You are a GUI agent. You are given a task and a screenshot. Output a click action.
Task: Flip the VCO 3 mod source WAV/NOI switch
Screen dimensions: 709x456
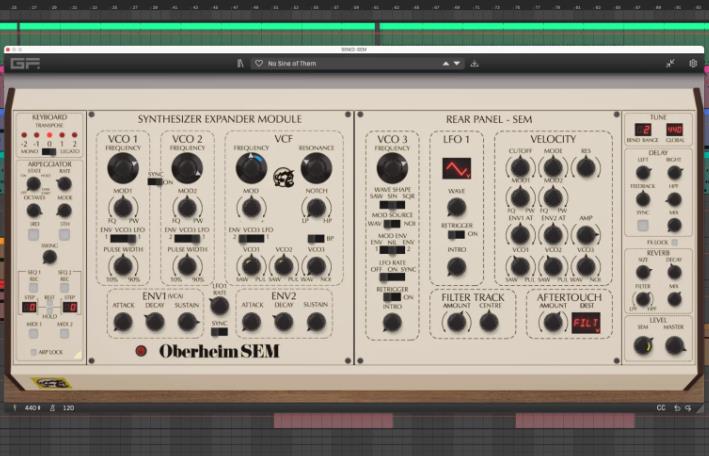pos(392,223)
